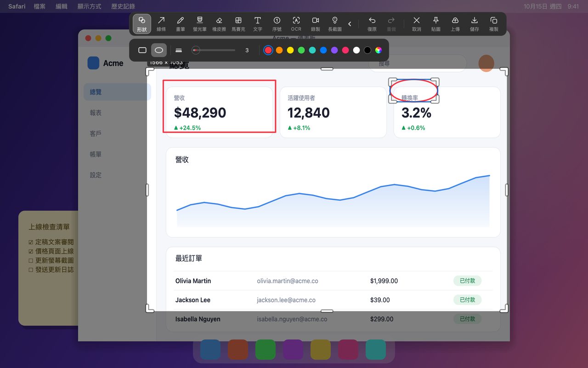Pick the 序號 numbering tool
Image resolution: width=588 pixels, height=368 pixels.
[277, 24]
